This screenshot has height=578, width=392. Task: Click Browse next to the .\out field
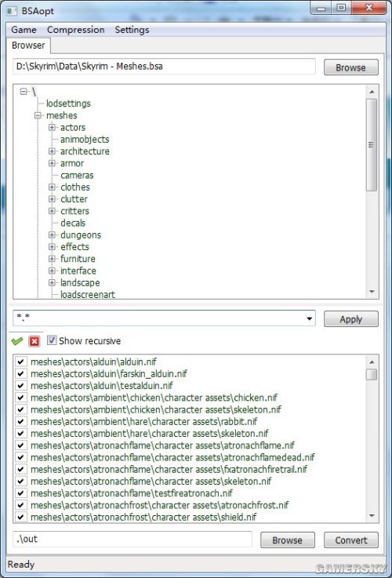[x=288, y=540]
